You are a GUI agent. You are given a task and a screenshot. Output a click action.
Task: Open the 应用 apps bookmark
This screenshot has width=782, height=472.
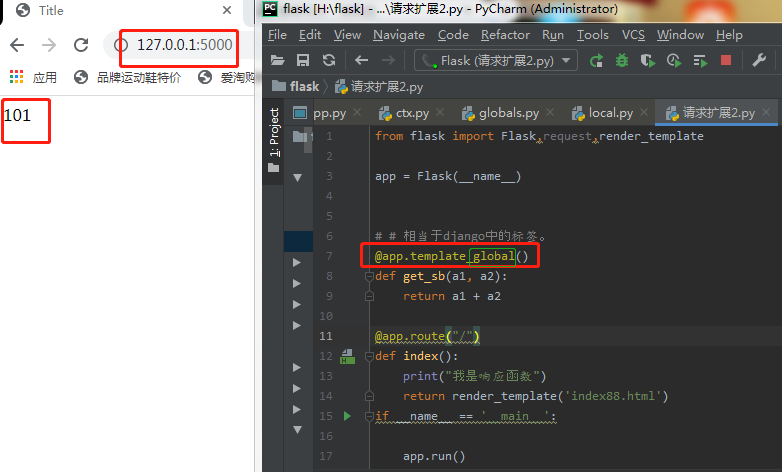coord(33,77)
